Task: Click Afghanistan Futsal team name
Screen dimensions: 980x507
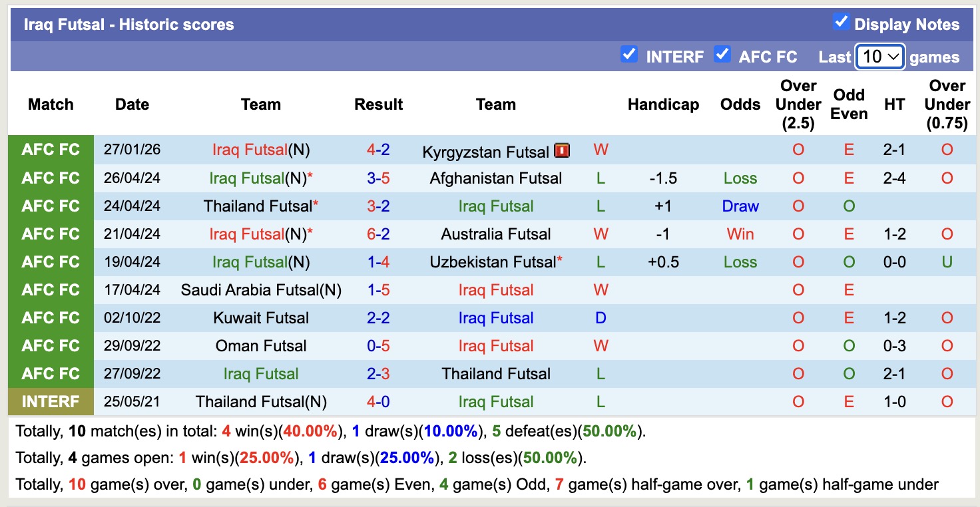Action: coord(495,178)
